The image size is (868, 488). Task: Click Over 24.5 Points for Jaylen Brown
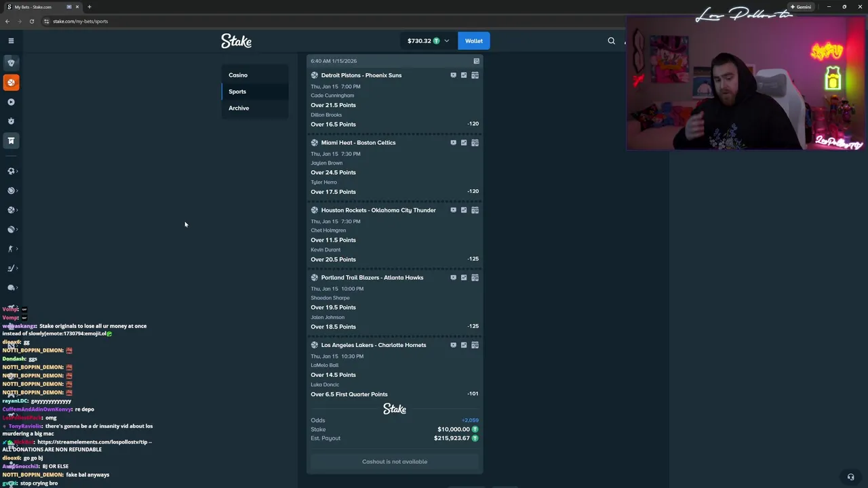333,172
